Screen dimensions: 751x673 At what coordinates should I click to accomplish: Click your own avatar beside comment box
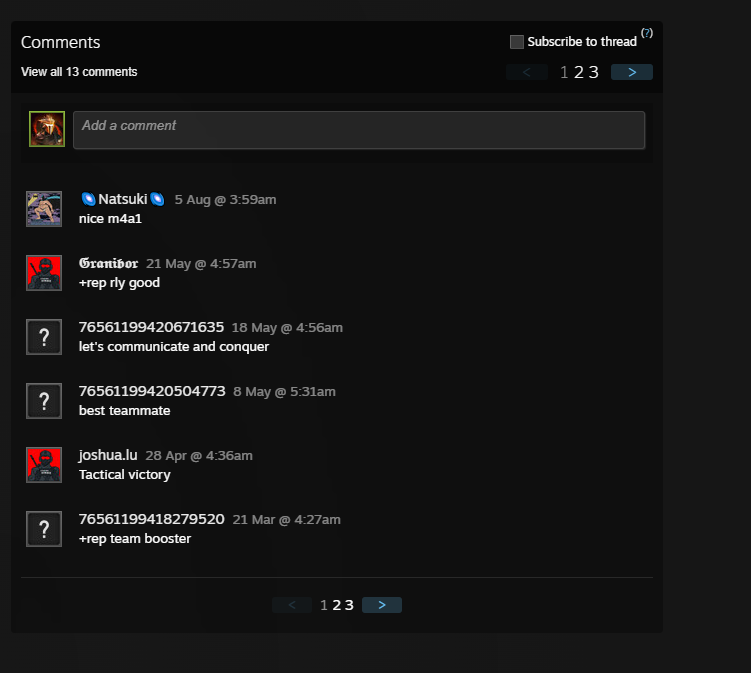(x=47, y=129)
